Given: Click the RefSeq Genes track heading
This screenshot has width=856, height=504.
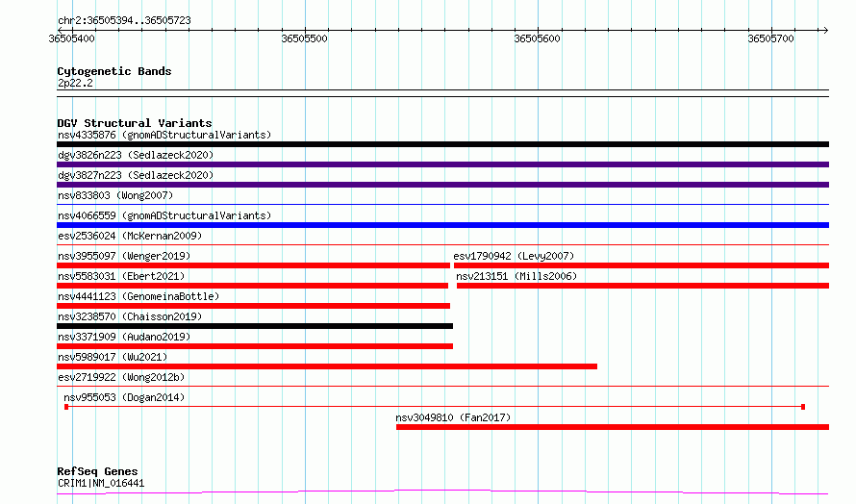Looking at the screenshot, I should coord(97,471).
